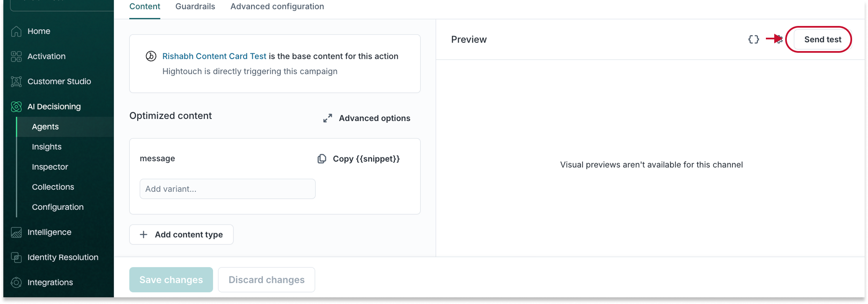Open Customer Studio via its icon
This screenshot has width=868, height=304.
point(16,82)
